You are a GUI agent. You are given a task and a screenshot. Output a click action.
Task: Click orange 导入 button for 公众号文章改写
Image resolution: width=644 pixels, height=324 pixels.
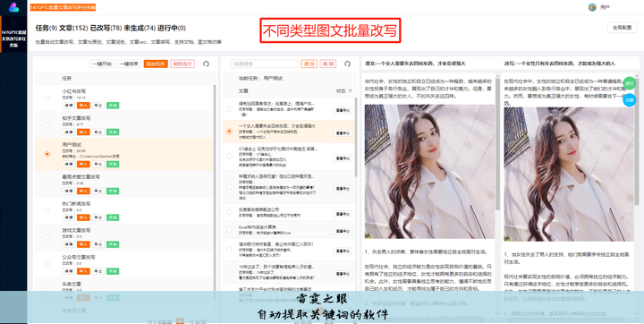pos(83,271)
